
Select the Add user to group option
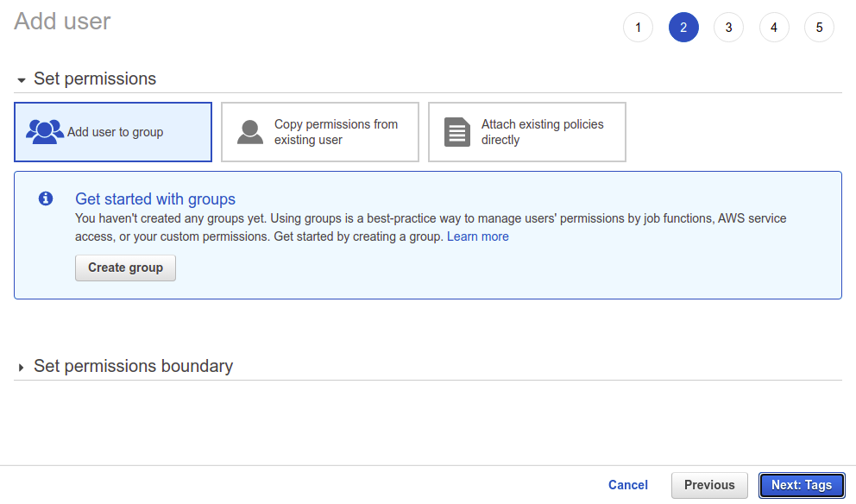tap(115, 132)
